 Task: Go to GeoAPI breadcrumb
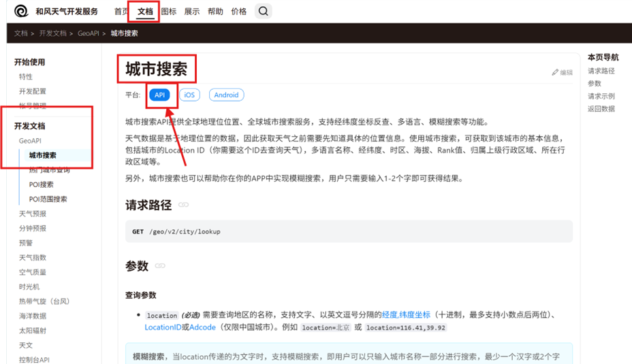89,33
